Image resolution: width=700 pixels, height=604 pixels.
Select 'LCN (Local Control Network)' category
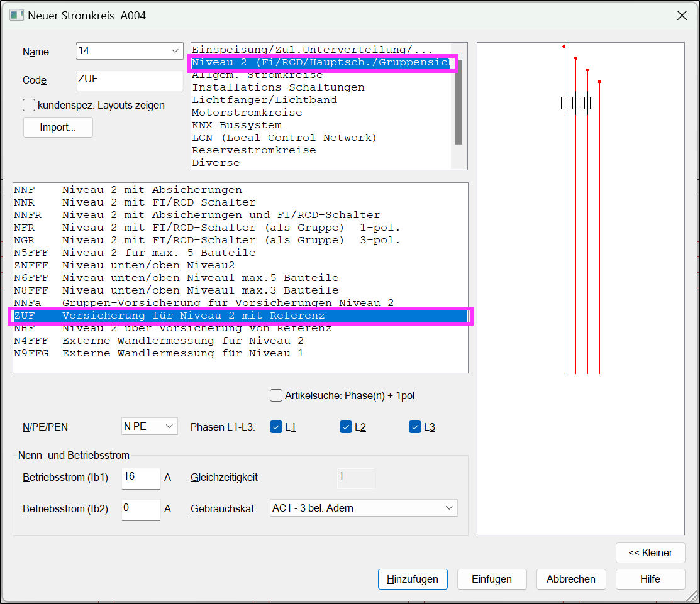click(321, 138)
